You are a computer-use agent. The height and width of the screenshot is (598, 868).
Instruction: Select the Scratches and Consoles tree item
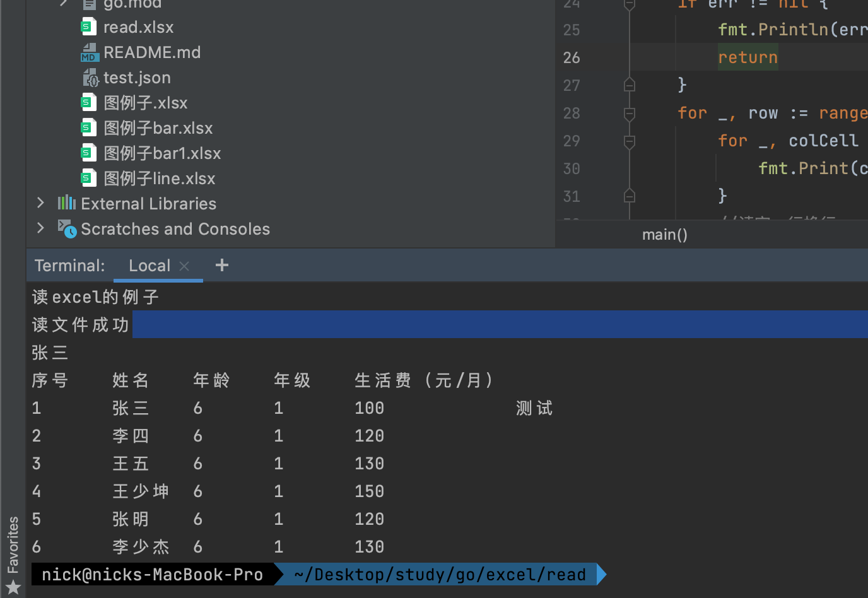[175, 229]
